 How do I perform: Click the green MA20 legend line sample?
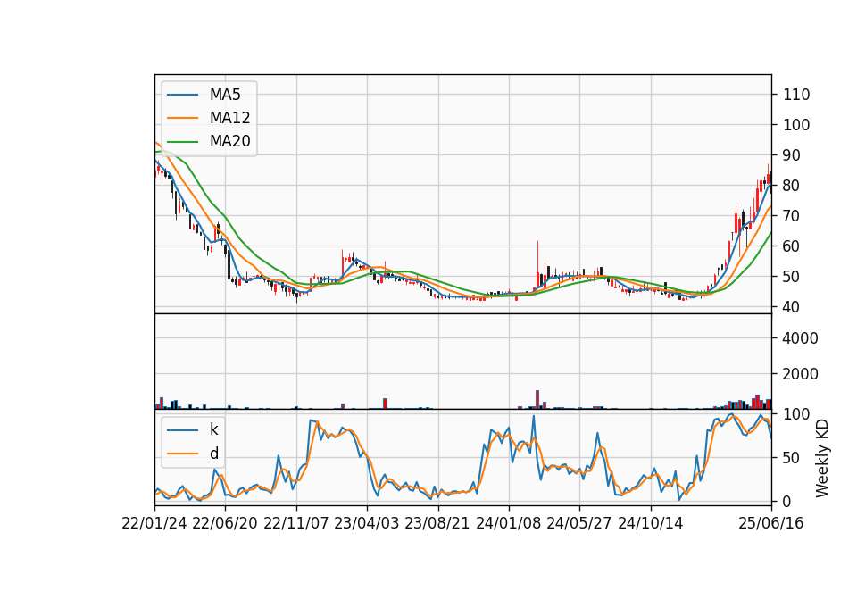coord(182,141)
